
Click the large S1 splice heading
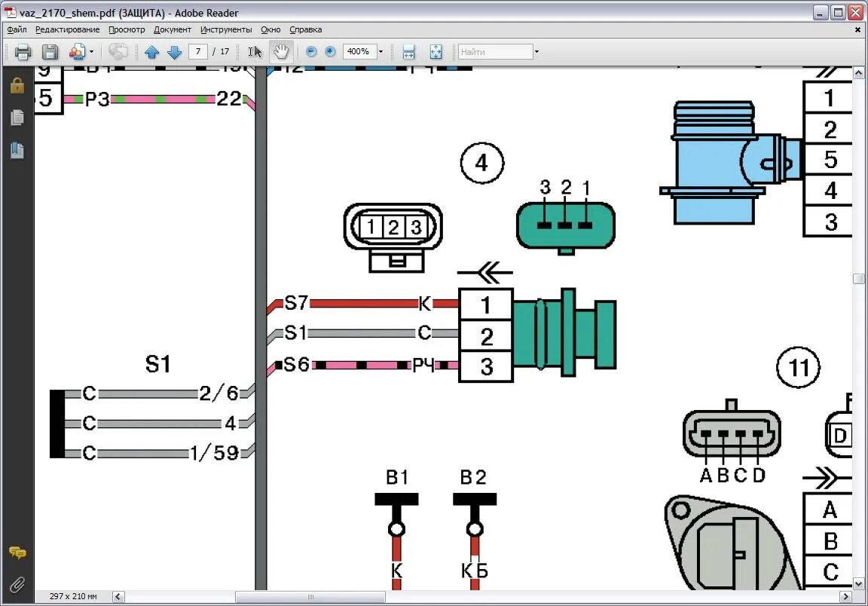(x=157, y=365)
